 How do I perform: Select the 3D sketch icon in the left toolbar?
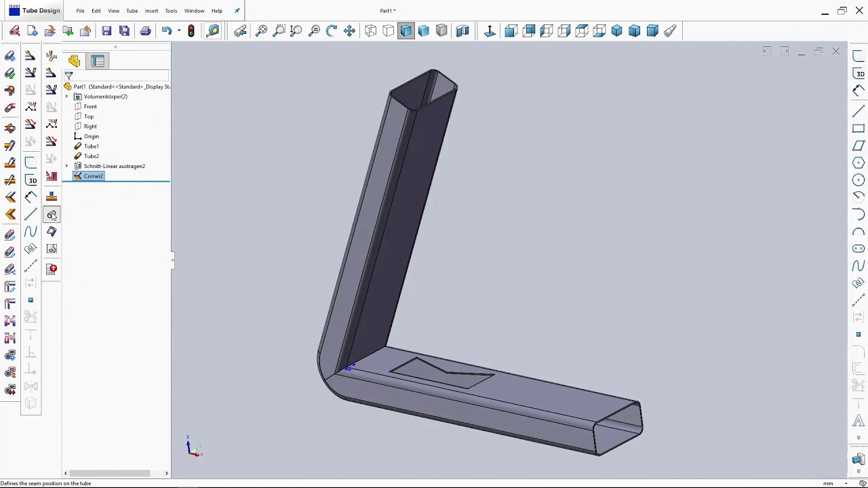pos(32,180)
